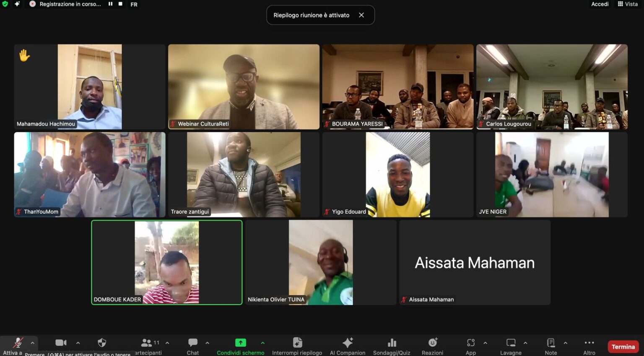Open the Vista view menu
The width and height of the screenshot is (644, 356).
point(628,4)
